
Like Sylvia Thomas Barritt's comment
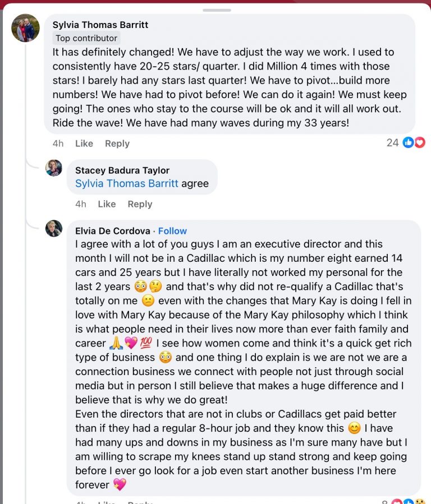(84, 143)
